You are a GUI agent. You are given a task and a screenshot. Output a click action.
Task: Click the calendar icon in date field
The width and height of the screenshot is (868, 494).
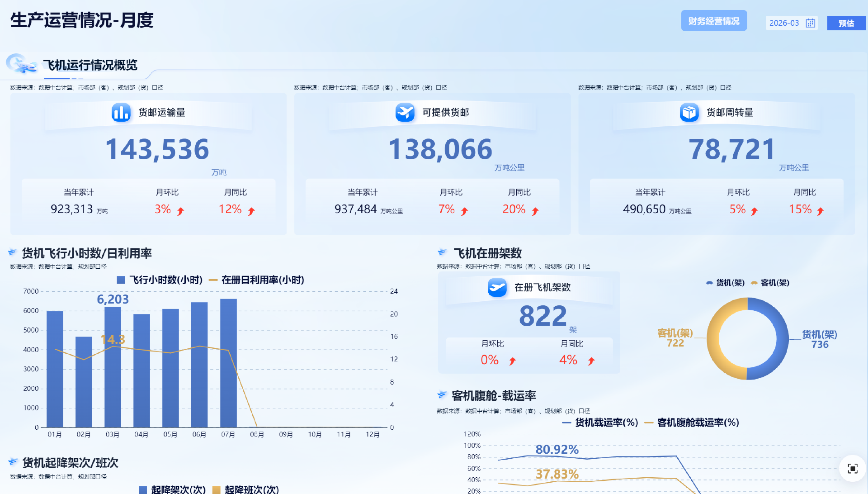coord(810,23)
